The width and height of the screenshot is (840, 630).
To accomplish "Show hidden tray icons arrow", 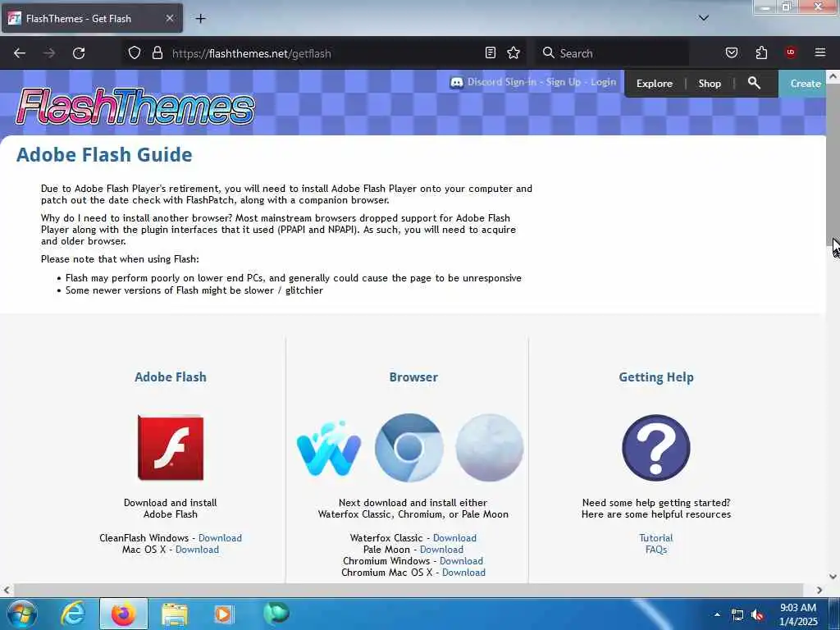I will (x=717, y=614).
